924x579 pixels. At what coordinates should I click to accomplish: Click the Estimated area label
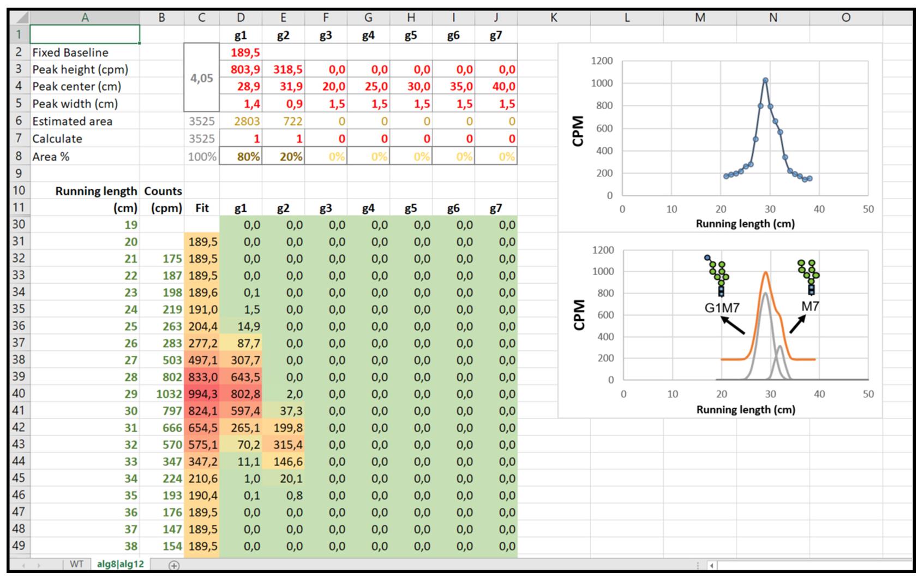point(85,121)
